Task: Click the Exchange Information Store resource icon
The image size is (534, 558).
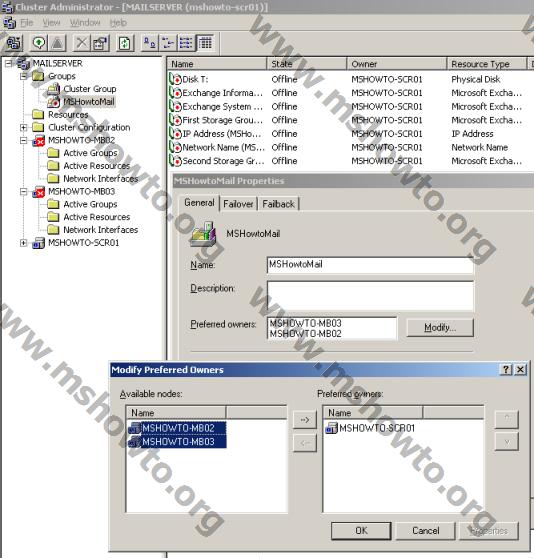Action: 175,93
